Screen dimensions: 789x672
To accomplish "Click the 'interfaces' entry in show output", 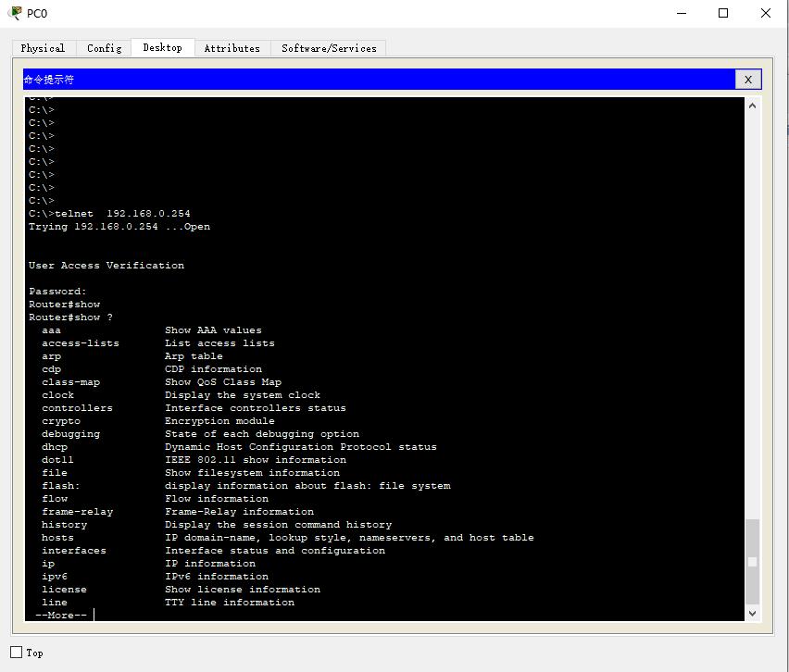I will click(74, 551).
